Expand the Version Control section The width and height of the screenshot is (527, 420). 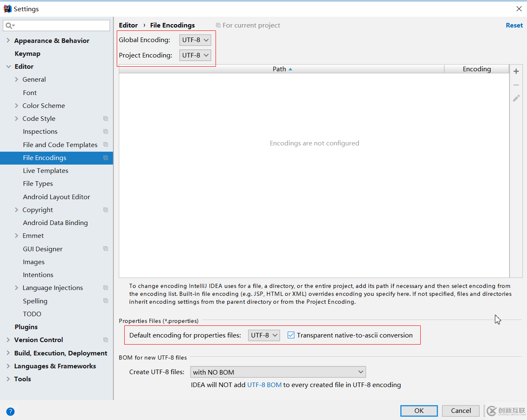pyautogui.click(x=8, y=340)
